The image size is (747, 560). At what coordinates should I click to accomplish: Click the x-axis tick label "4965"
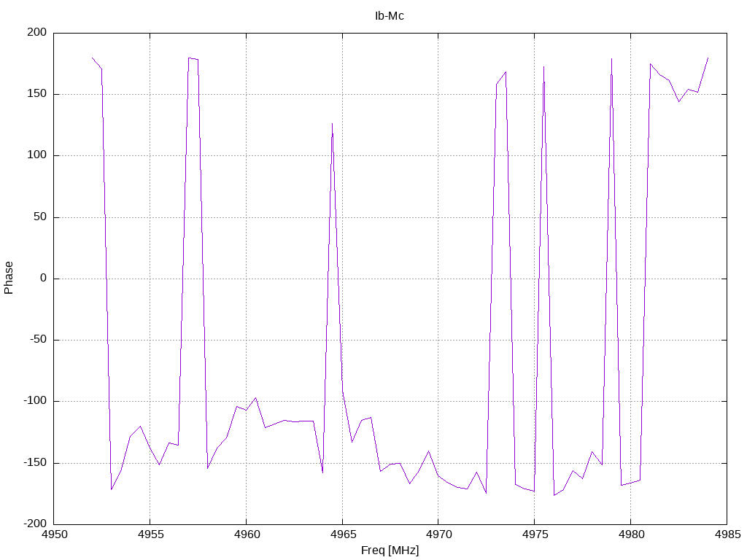pos(343,534)
